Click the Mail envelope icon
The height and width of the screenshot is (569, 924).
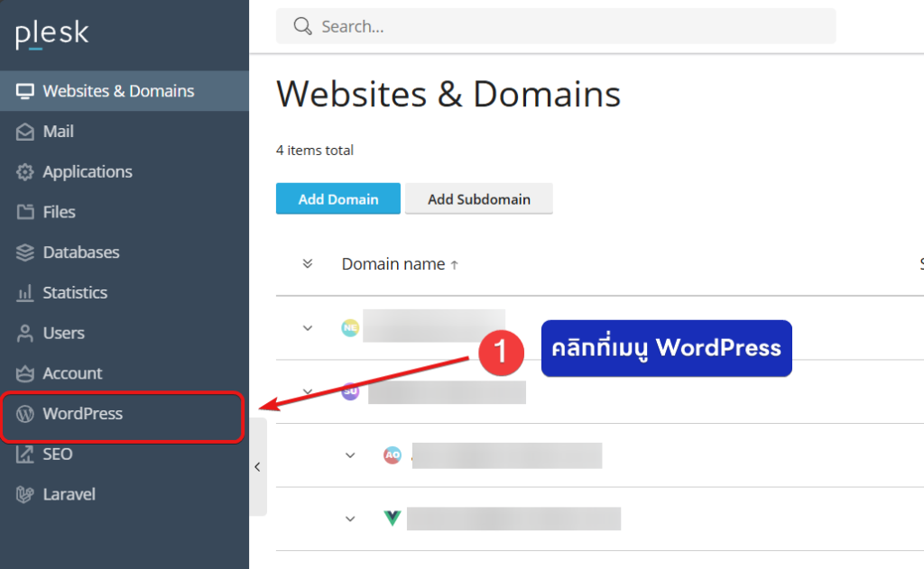(x=25, y=132)
